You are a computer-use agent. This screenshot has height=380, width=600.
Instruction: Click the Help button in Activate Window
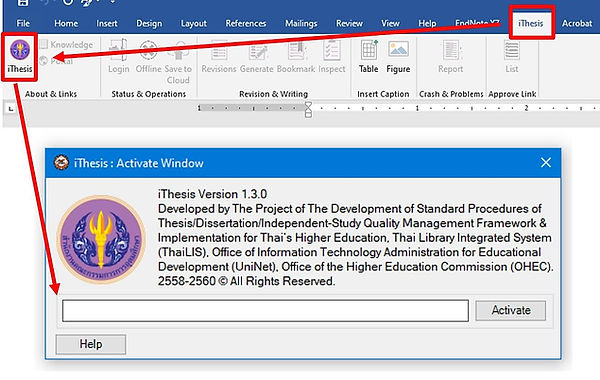click(x=91, y=344)
